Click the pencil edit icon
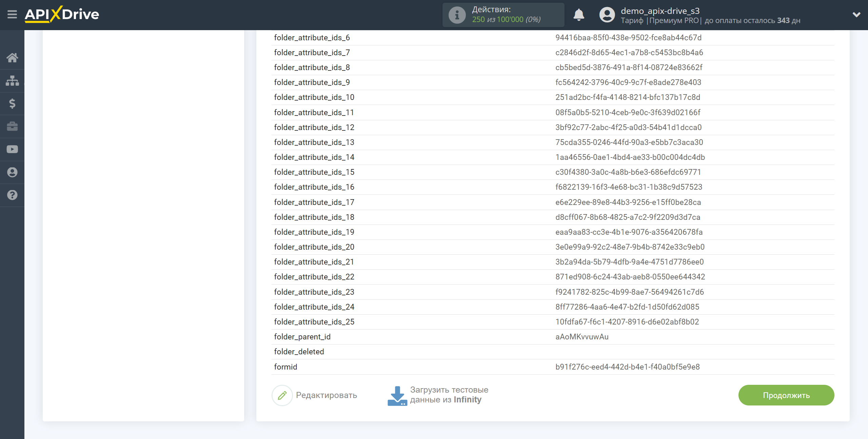Image resolution: width=868 pixels, height=439 pixels. click(x=282, y=395)
